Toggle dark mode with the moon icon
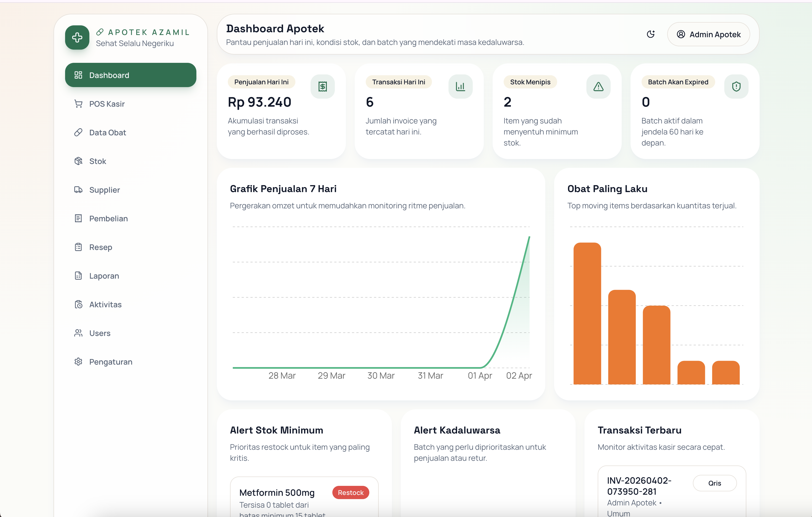 coord(650,34)
